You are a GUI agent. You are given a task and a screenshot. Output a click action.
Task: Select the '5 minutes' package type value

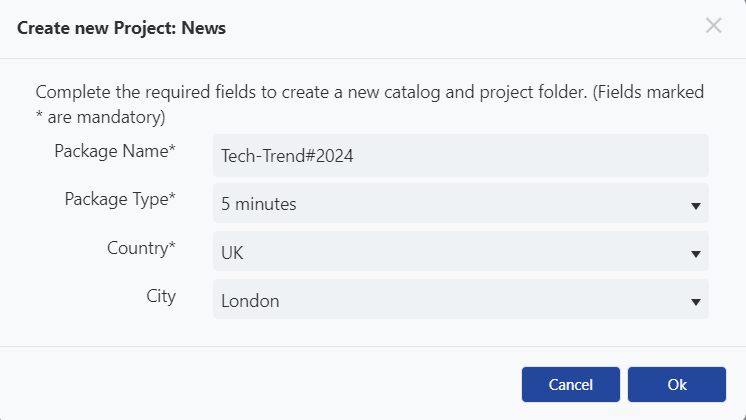[259, 204]
